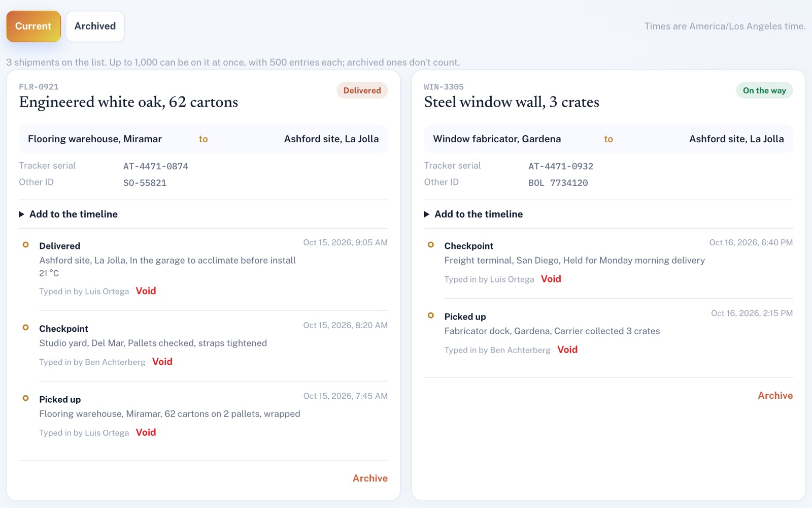This screenshot has width=812, height=508.
Task: Click Freight terminal, San Diego note
Action: click(x=574, y=261)
